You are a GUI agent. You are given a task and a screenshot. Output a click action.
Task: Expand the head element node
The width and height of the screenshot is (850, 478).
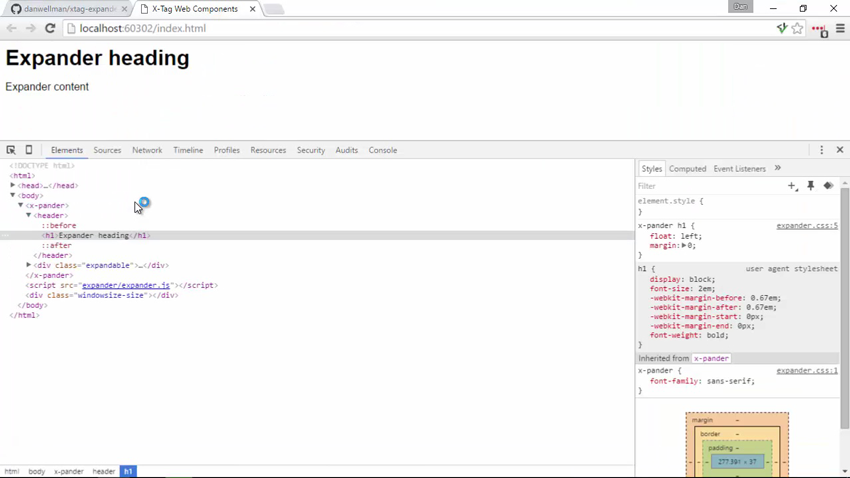click(x=12, y=185)
